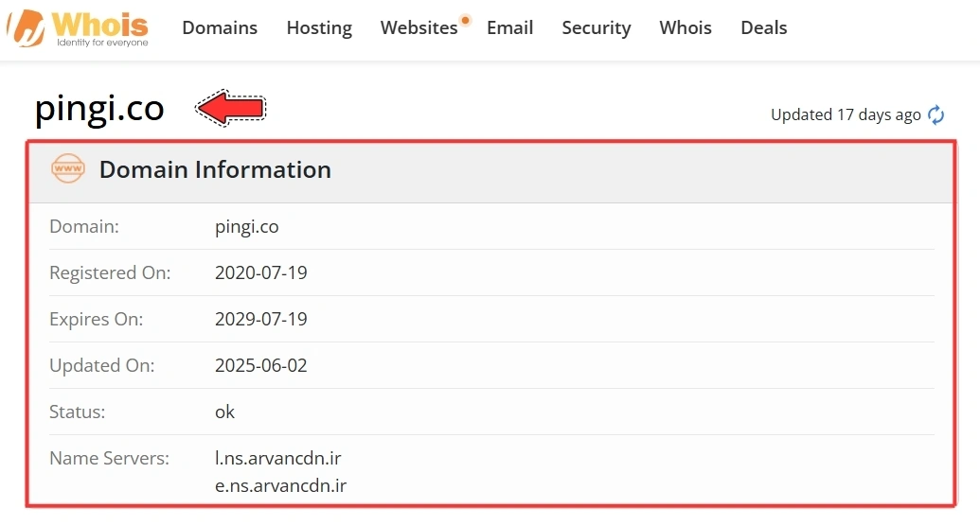Viewport: 980px width, 526px height.
Task: Select the registration date 2020-07-19
Action: pos(261,272)
